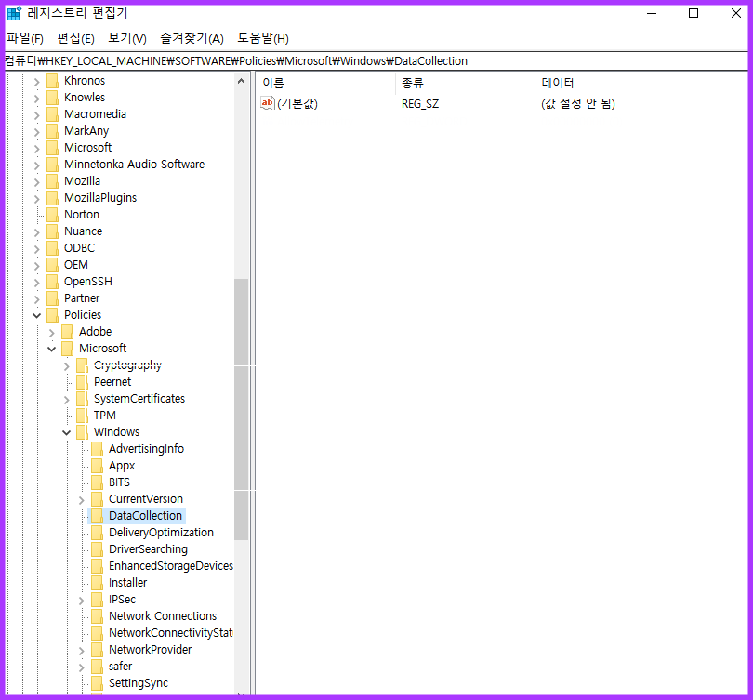
Task: Expand the NetworkProvider key
Action: pos(81,651)
